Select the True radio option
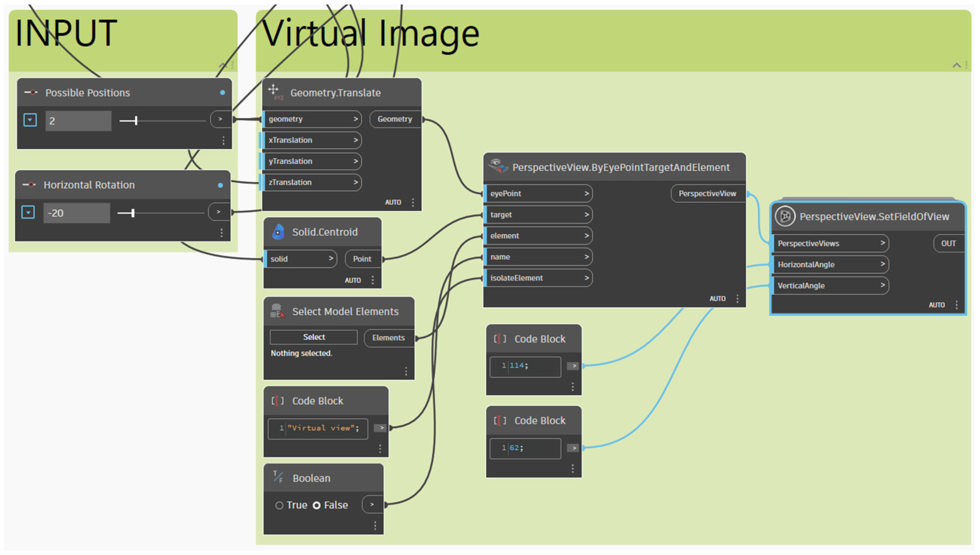 click(279, 505)
